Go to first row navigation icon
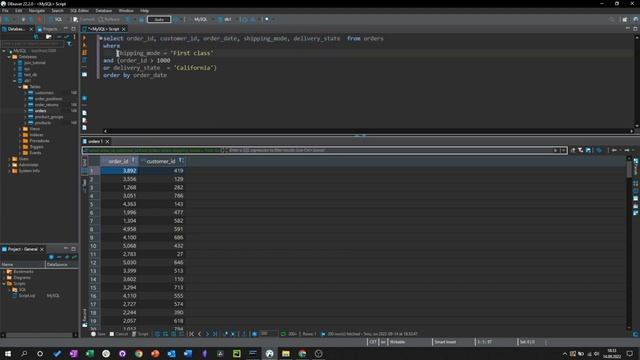Image resolution: width=640 pixels, height=360 pixels. click(191, 334)
